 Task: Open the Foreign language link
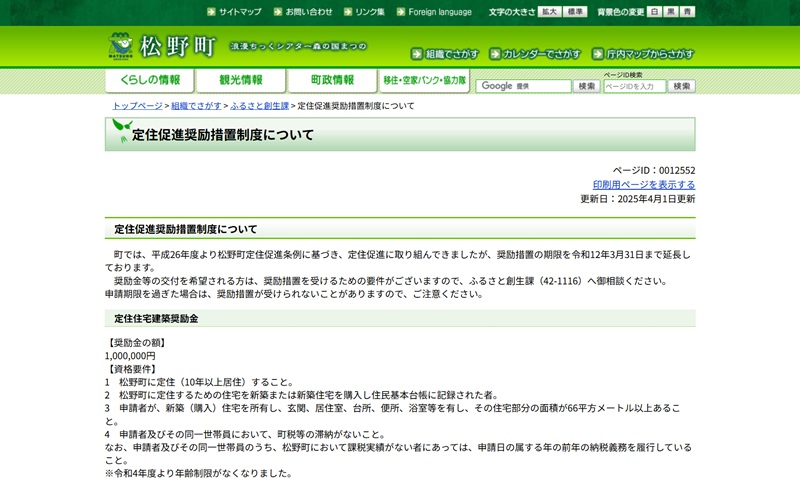point(440,12)
